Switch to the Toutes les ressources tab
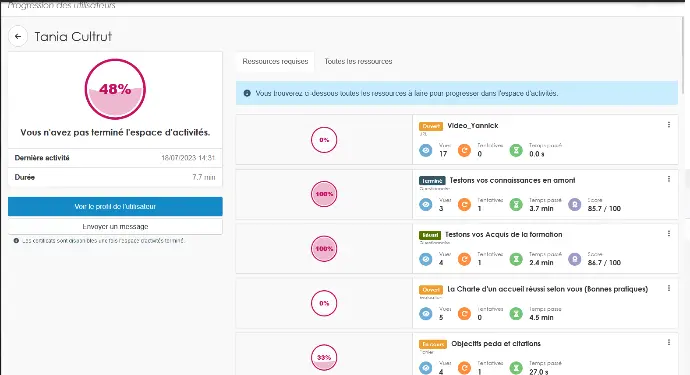Image resolution: width=690 pixels, height=375 pixels. point(358,61)
